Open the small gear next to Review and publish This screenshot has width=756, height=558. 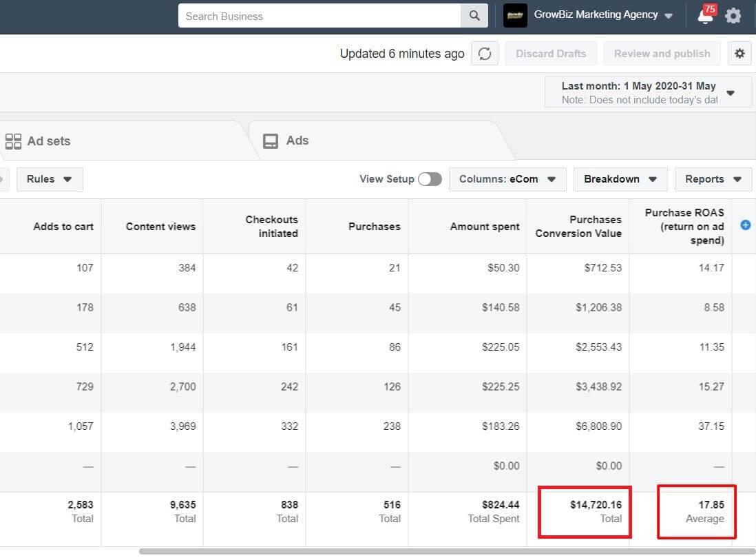739,54
